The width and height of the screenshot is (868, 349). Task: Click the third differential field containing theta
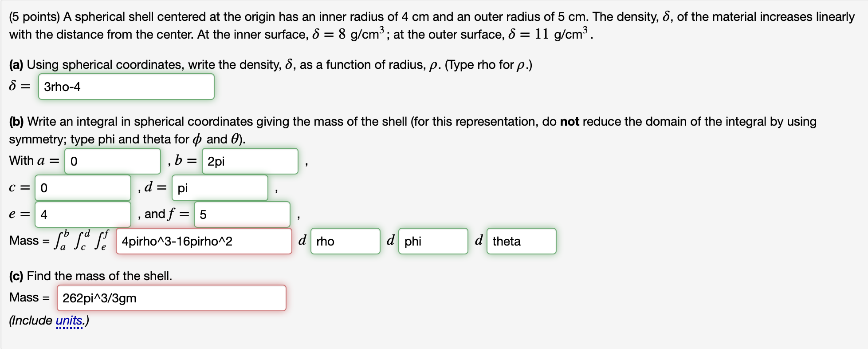(x=521, y=241)
